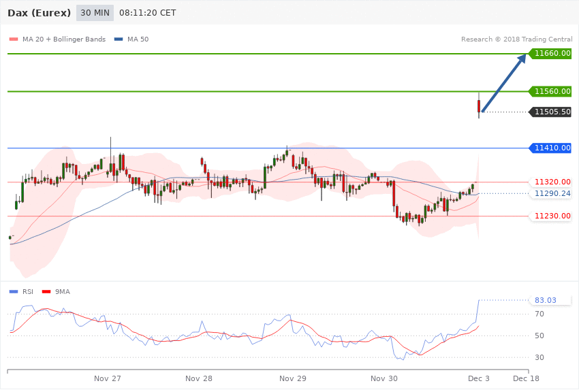Image resolution: width=579 pixels, height=392 pixels.
Task: Click the MA 50 blue legend swatch
Action: [119, 39]
